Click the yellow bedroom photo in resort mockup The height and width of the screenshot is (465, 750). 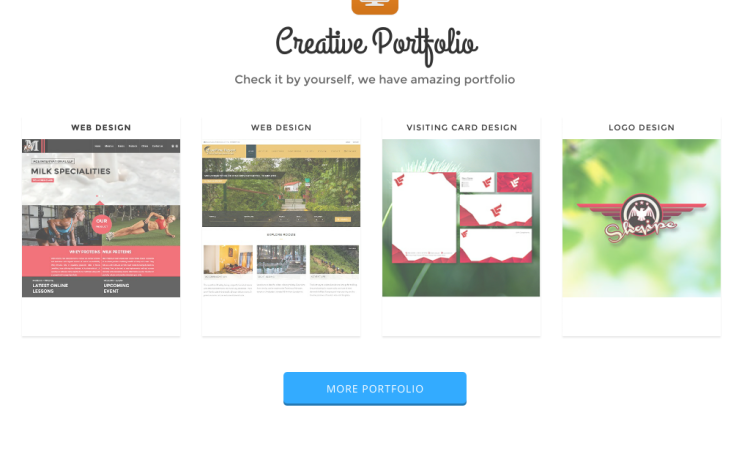click(228, 260)
